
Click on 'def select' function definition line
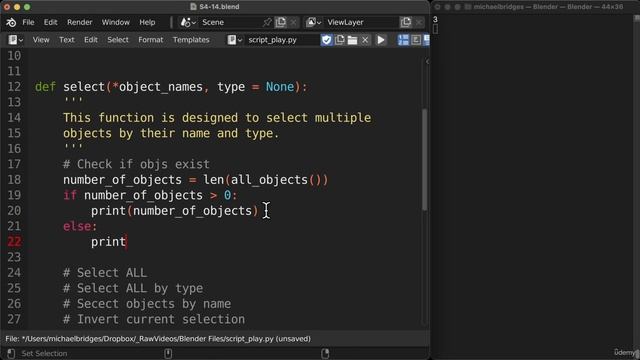[x=171, y=87]
